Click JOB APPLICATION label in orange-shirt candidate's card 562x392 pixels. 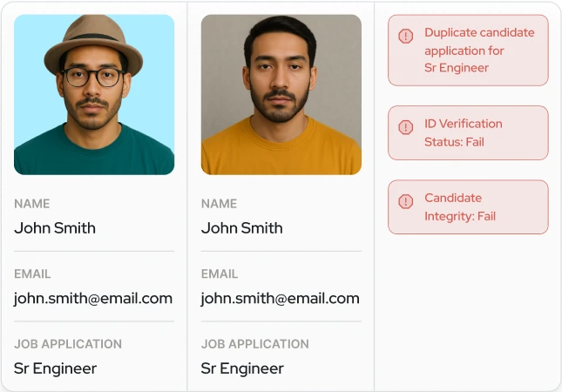254,344
